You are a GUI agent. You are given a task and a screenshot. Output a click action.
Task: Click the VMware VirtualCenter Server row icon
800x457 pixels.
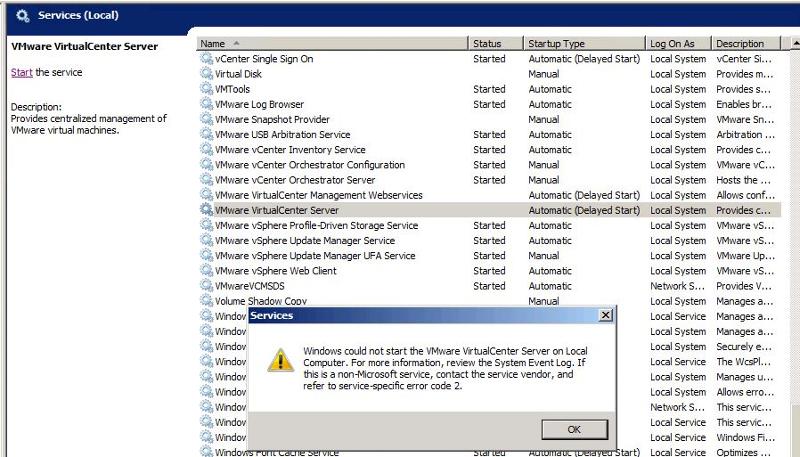(x=206, y=210)
